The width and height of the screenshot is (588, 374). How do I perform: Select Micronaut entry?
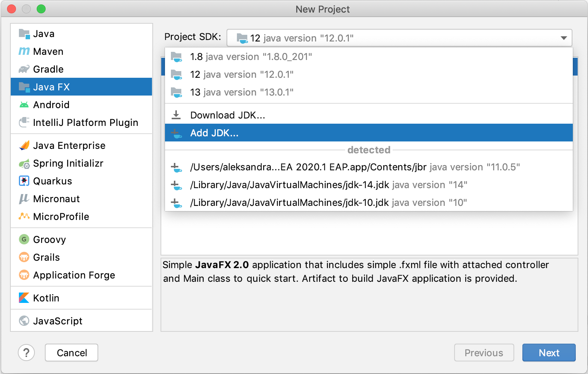click(x=82, y=199)
